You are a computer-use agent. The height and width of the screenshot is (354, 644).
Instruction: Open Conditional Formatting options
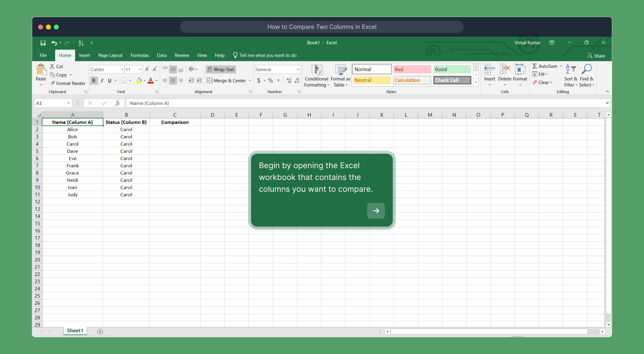point(316,75)
